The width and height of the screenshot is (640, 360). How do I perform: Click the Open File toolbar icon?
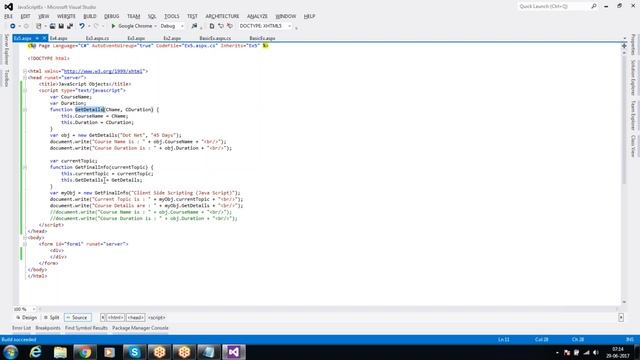[x=52, y=26]
